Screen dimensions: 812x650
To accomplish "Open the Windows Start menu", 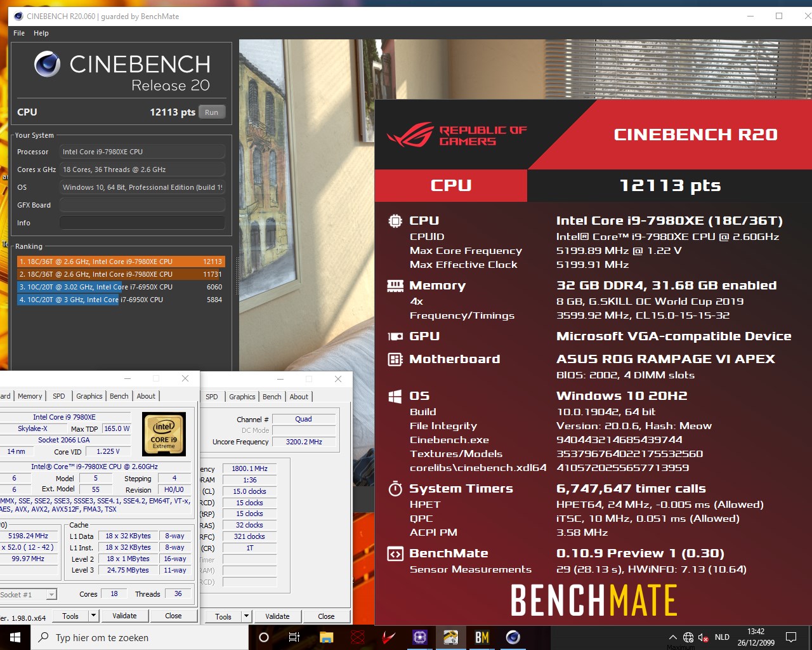I will tap(15, 637).
